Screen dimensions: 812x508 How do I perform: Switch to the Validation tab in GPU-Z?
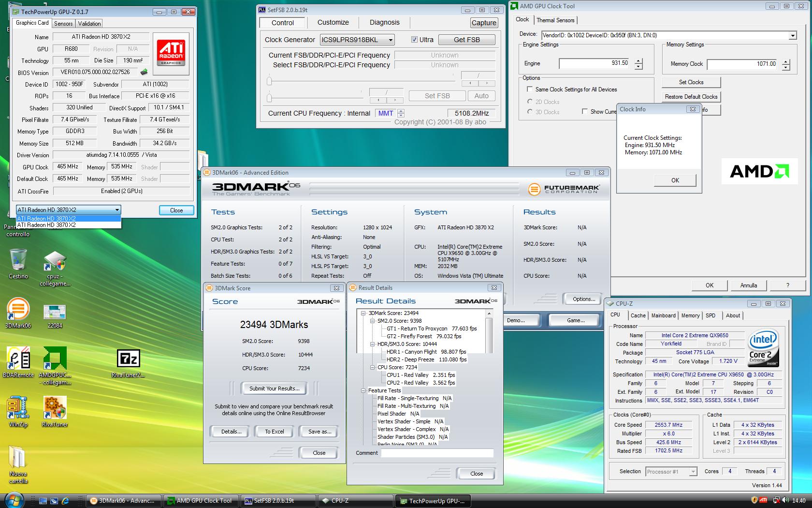click(x=89, y=23)
